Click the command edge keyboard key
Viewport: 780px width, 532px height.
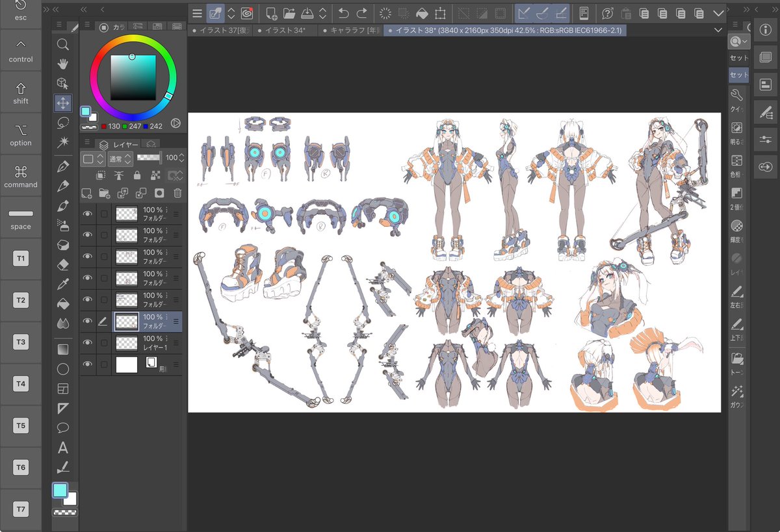pos(21,176)
